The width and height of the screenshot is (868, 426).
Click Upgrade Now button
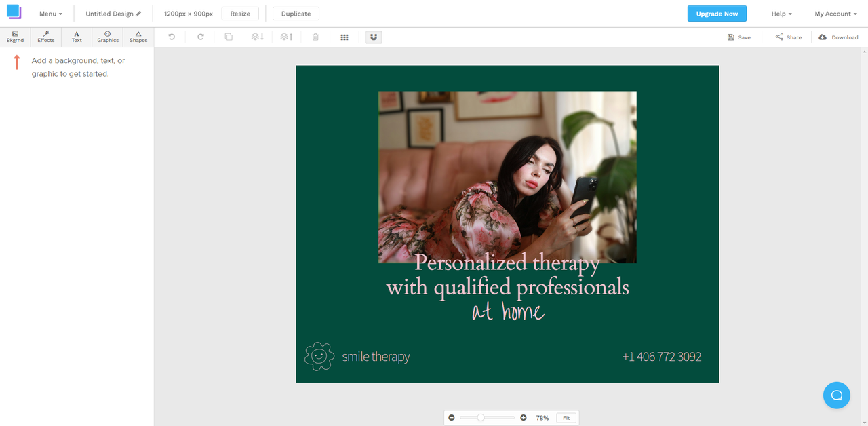click(x=717, y=14)
